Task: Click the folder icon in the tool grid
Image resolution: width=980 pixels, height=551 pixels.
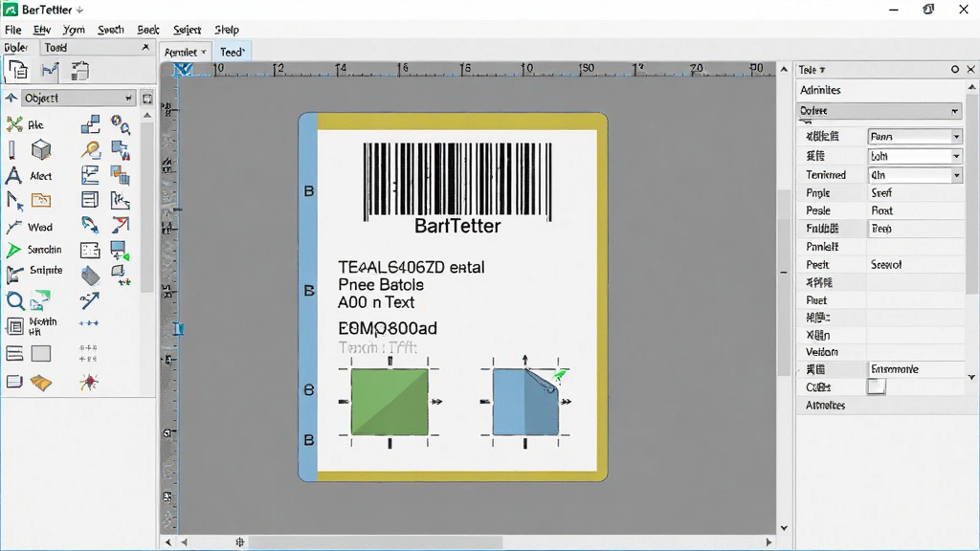Action: click(x=41, y=201)
